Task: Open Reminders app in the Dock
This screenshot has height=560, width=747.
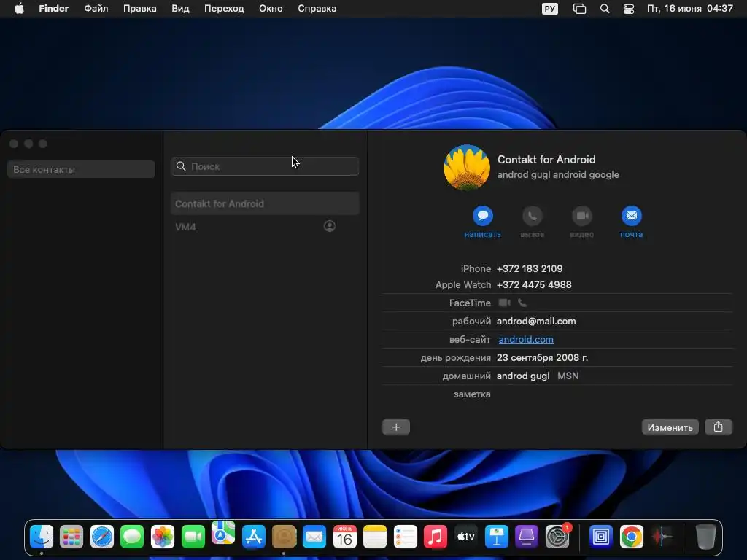Action: [406, 537]
